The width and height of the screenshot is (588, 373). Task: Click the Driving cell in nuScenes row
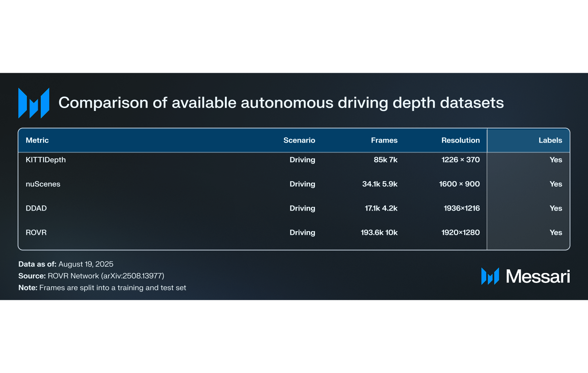302,184
